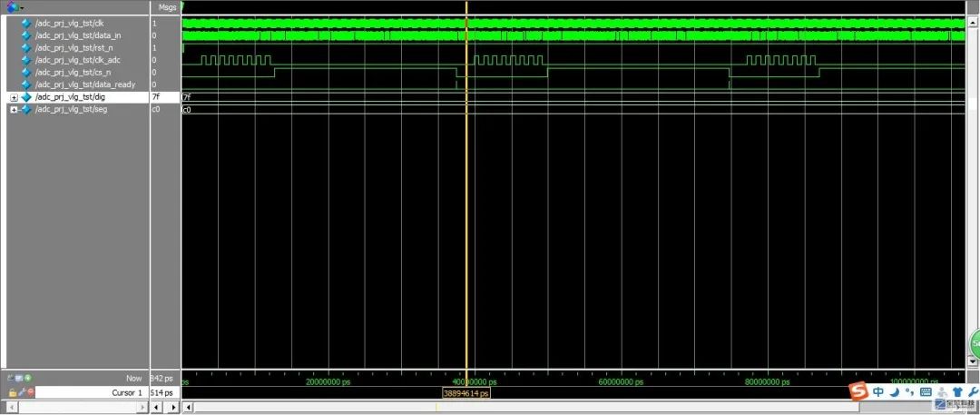Click the green insert cursor icon
This screenshot has width=980, height=415.
coord(27,378)
